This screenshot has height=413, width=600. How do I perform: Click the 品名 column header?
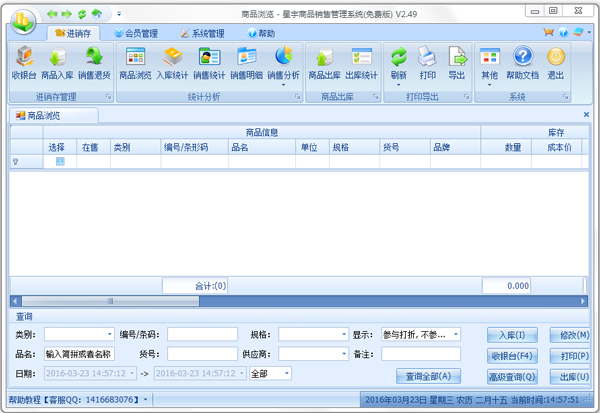[262, 147]
